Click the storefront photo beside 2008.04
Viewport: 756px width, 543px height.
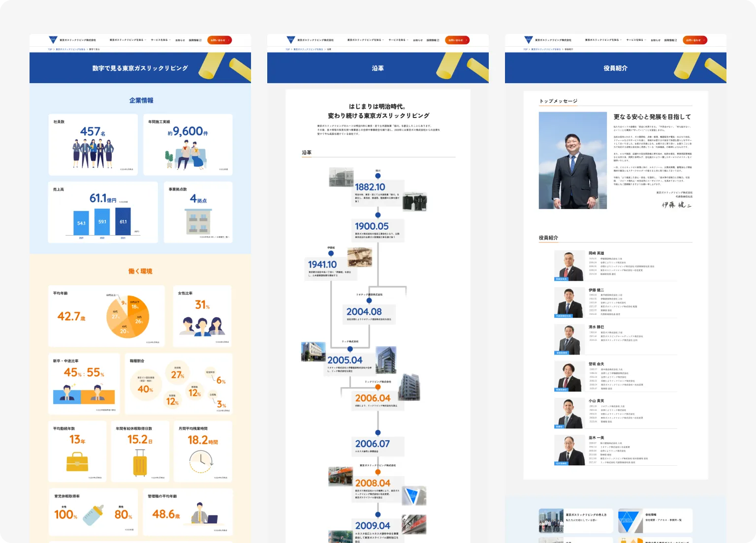click(341, 477)
